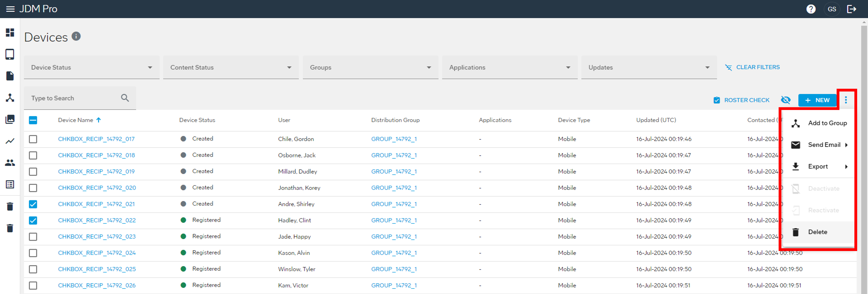
Task: Click the Device Type column header
Action: [574, 120]
